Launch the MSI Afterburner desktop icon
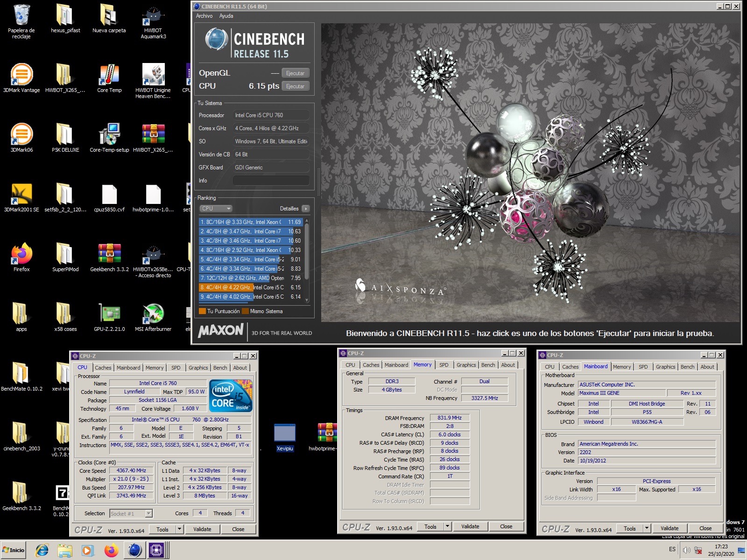 (x=153, y=317)
